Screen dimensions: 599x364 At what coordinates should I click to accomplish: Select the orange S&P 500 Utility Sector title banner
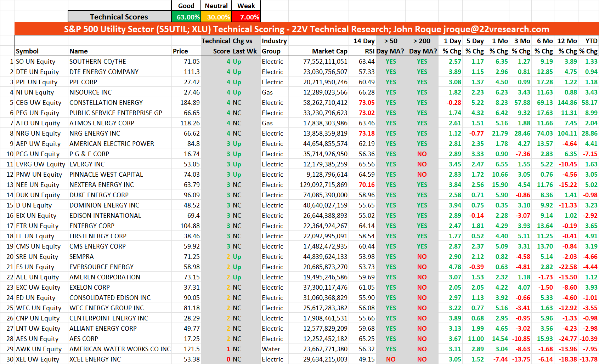tap(306, 29)
